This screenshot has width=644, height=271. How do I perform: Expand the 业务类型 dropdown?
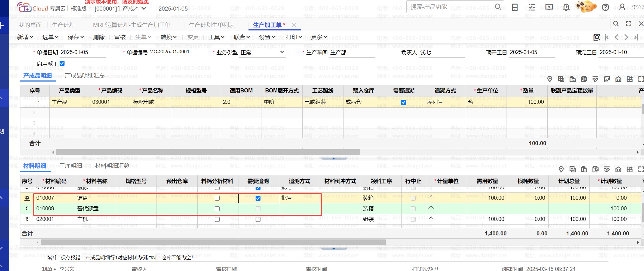click(x=282, y=52)
